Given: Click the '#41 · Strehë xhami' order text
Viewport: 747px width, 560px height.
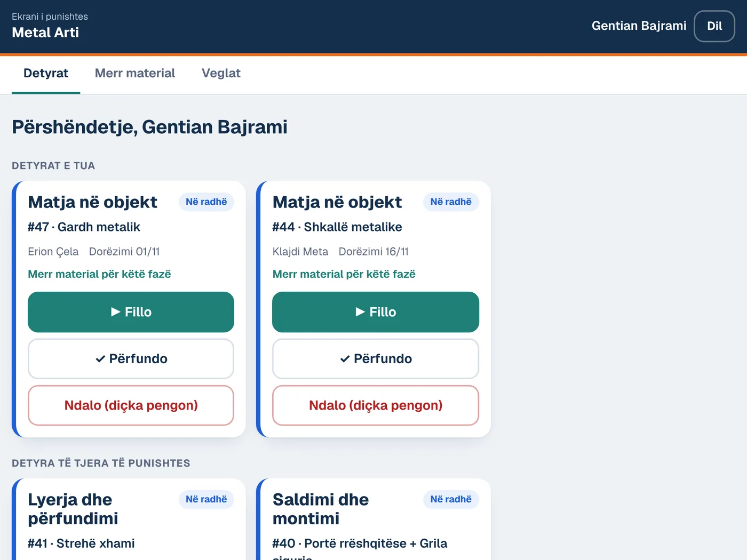Looking at the screenshot, I should (x=81, y=543).
